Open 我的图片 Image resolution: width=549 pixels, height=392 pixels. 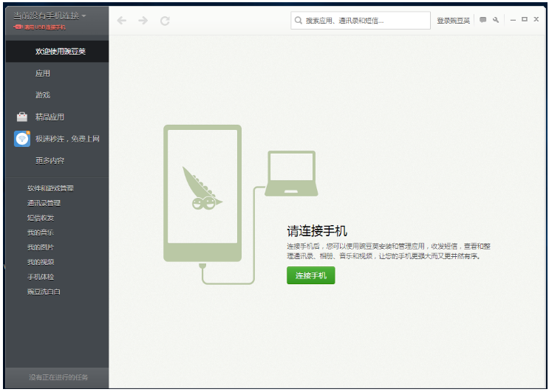41,247
